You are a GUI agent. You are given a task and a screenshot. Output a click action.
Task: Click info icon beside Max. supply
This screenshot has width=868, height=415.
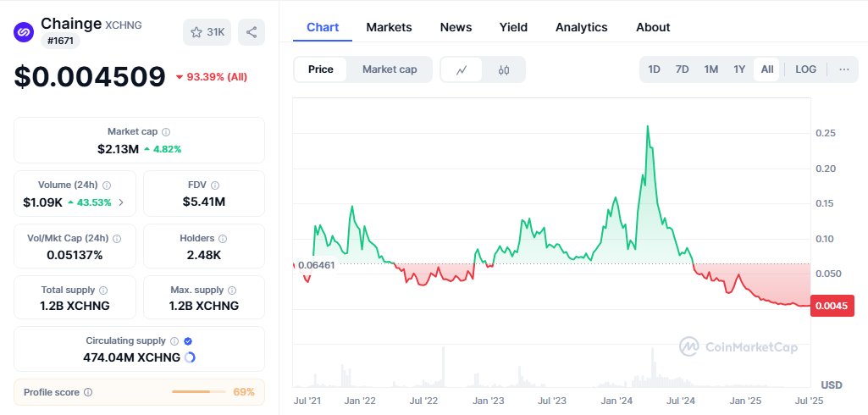click(232, 290)
